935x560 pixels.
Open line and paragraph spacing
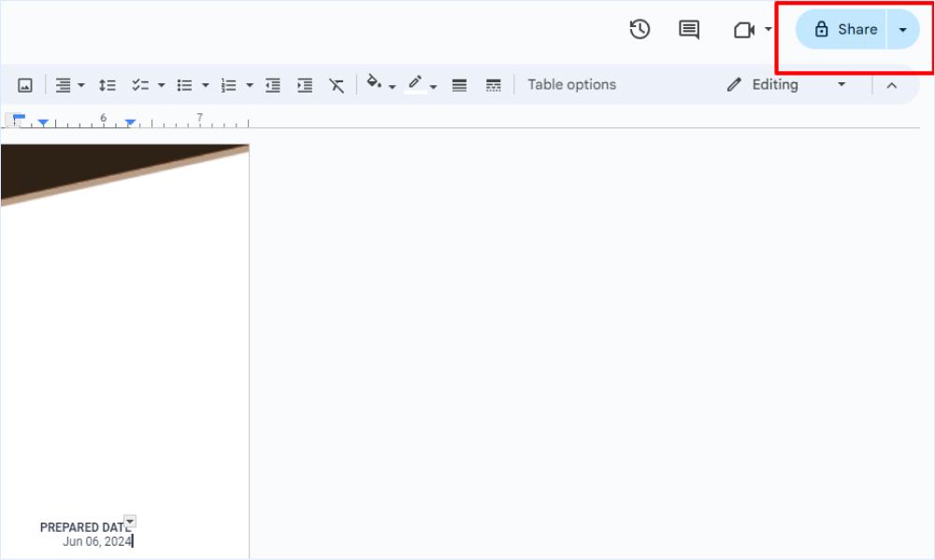(108, 85)
